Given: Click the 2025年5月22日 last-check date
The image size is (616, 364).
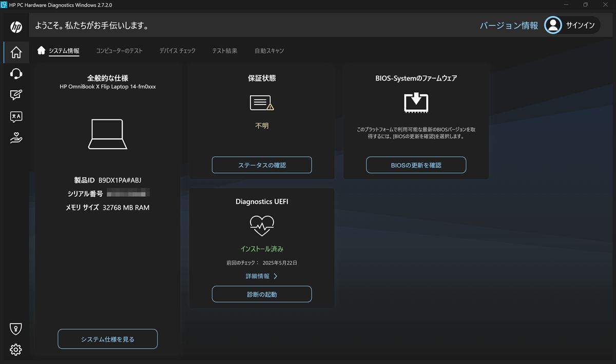Looking at the screenshot, I should tap(280, 263).
